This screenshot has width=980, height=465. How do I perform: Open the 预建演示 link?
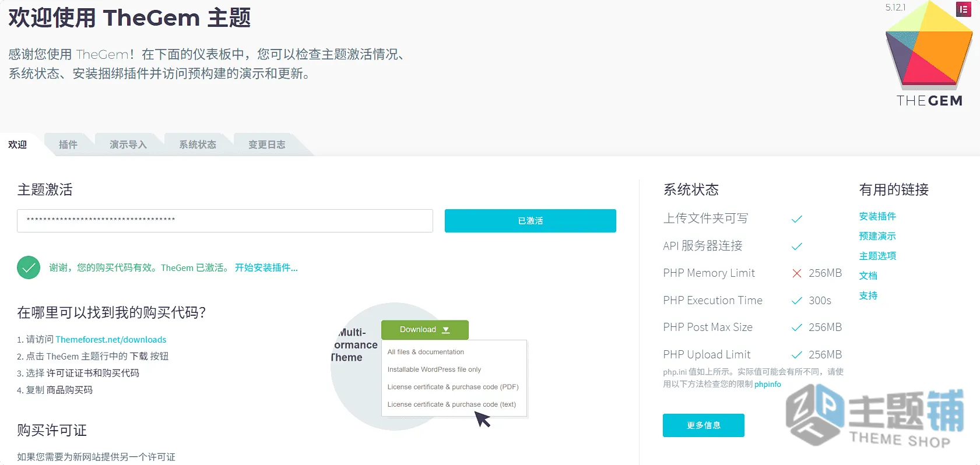click(877, 236)
